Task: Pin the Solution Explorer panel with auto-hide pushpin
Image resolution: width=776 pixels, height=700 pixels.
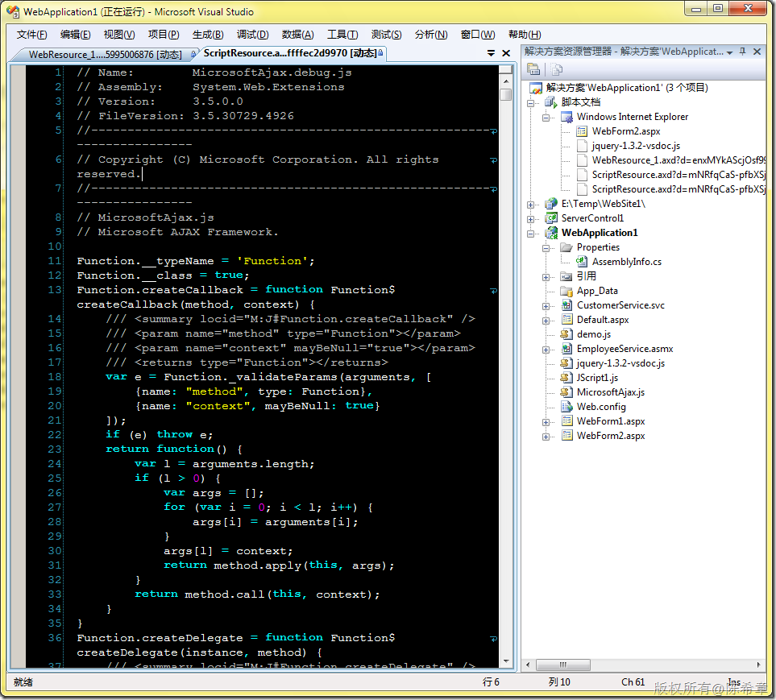Action: [742, 52]
